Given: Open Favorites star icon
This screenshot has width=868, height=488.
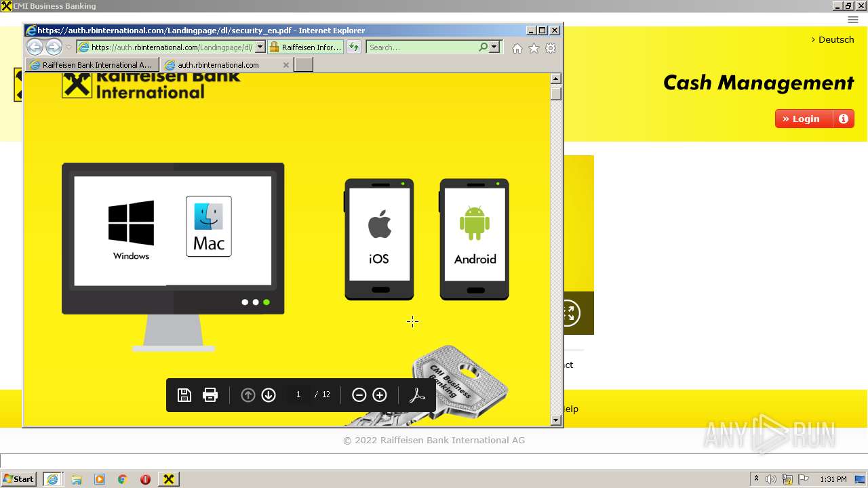Looking at the screenshot, I should point(534,48).
